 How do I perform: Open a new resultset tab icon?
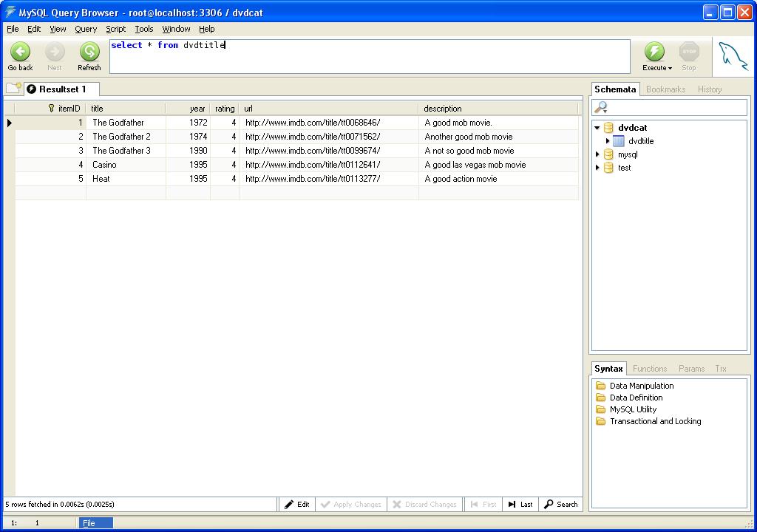(13, 89)
